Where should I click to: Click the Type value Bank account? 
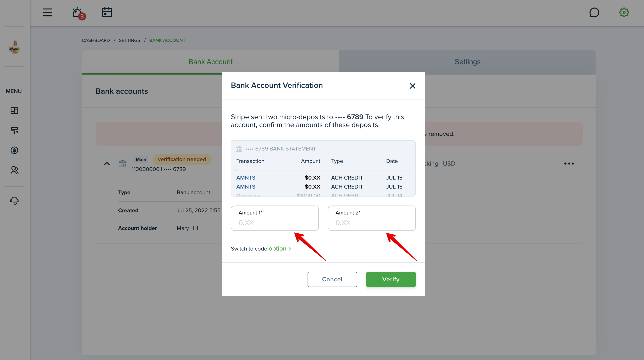(193, 192)
